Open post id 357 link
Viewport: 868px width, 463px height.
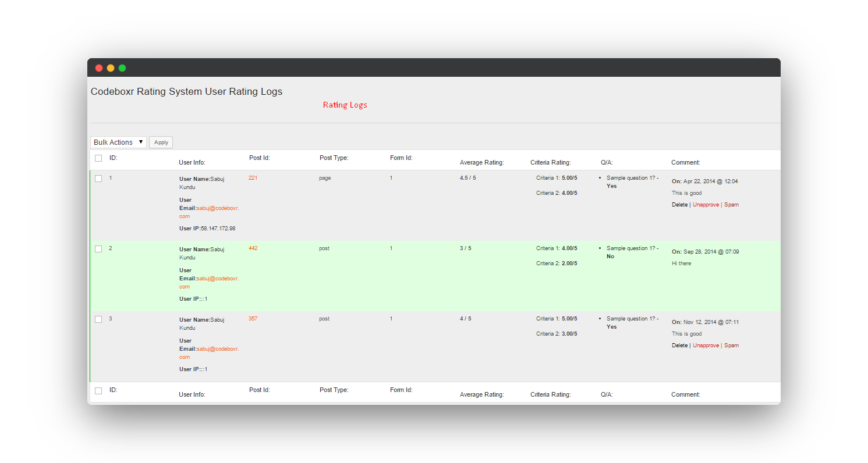pos(253,319)
